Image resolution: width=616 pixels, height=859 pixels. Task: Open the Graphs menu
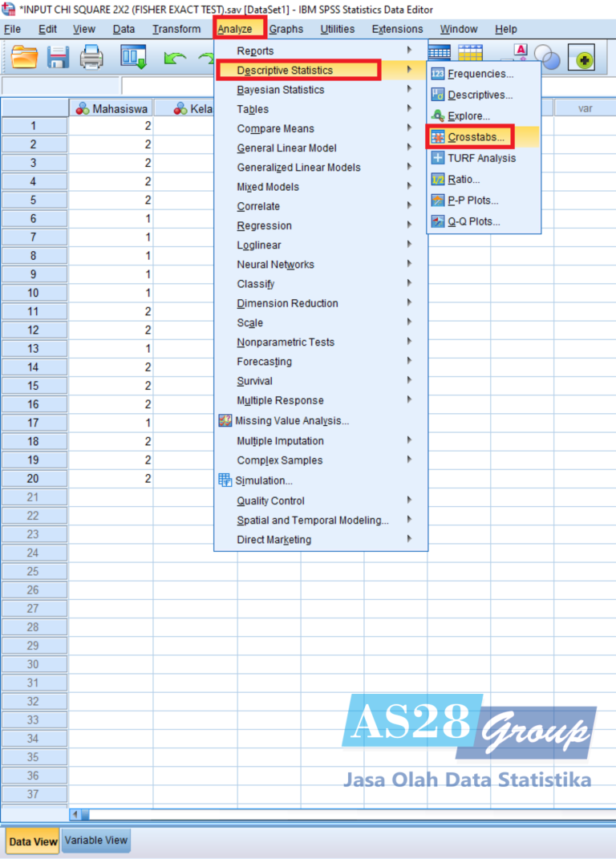286,29
